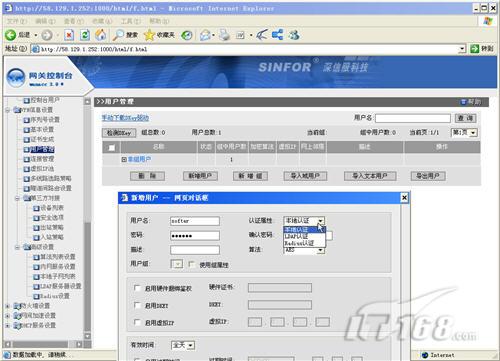Expand the 本组用户 row in the table
Image resolution: width=500 pixels, height=361 pixels.
[124, 160]
